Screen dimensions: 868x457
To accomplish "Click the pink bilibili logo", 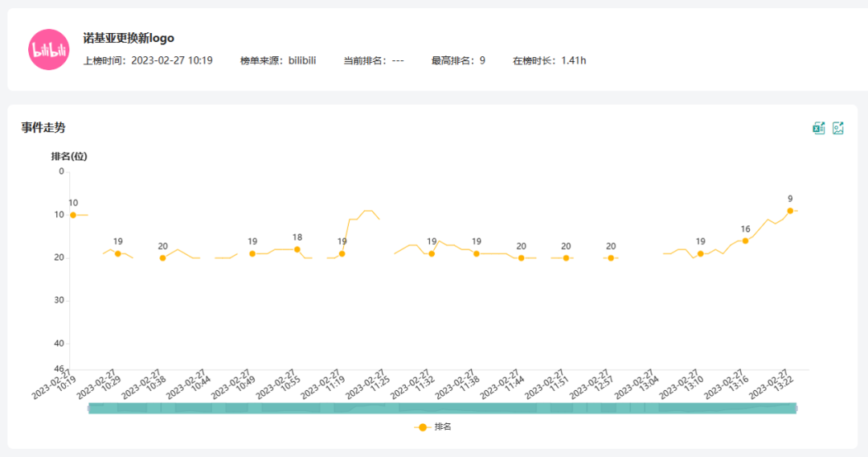I will [x=49, y=50].
